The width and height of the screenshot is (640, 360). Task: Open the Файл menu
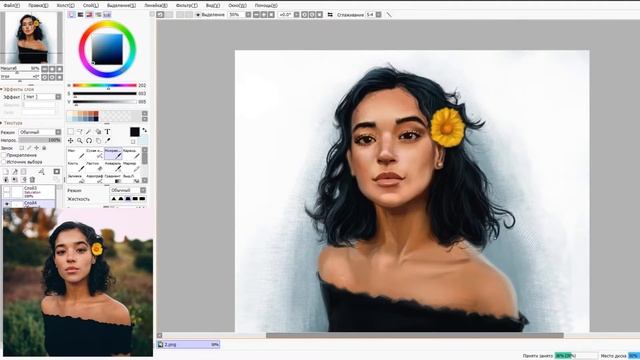(x=11, y=5)
